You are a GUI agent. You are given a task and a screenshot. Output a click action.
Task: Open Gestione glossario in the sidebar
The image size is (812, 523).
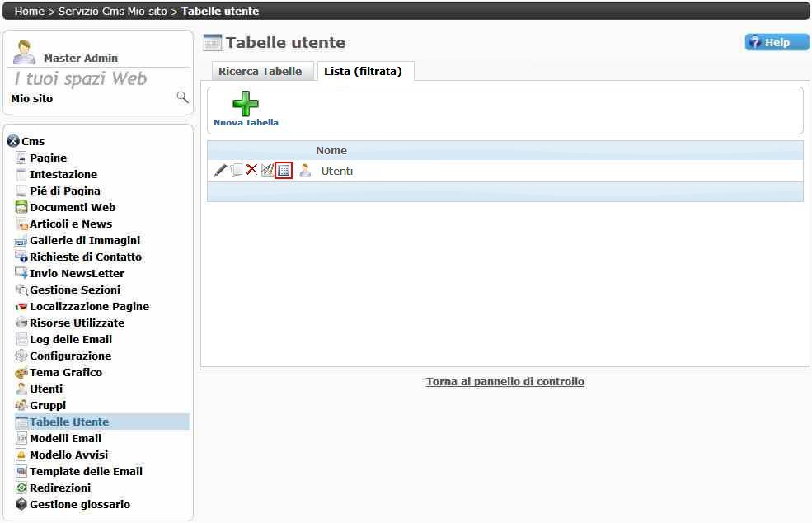79,504
